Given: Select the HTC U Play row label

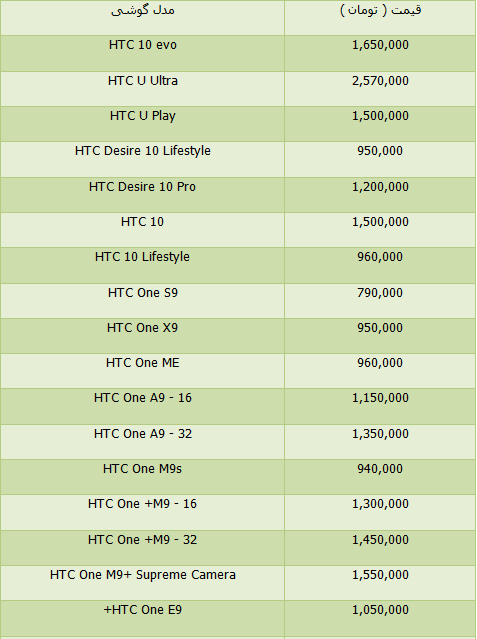Looking at the screenshot, I should [143, 116].
